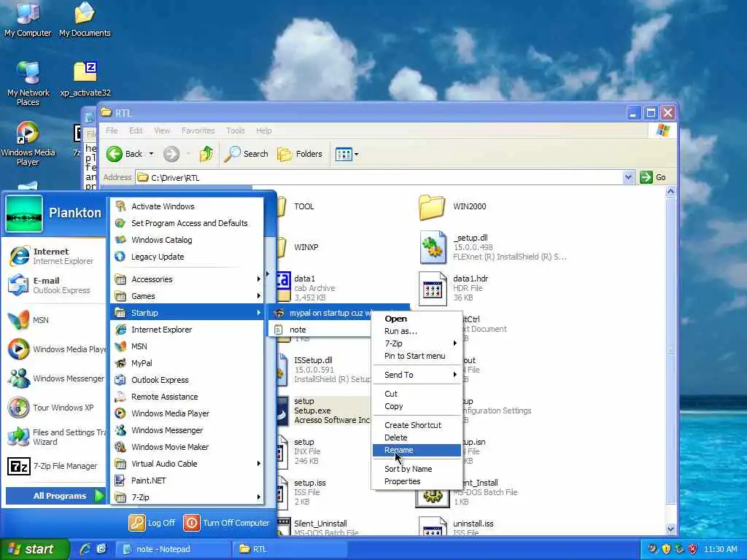Choose Create Shortcut in context menu
Image resolution: width=747 pixels, height=560 pixels.
[x=417, y=425]
